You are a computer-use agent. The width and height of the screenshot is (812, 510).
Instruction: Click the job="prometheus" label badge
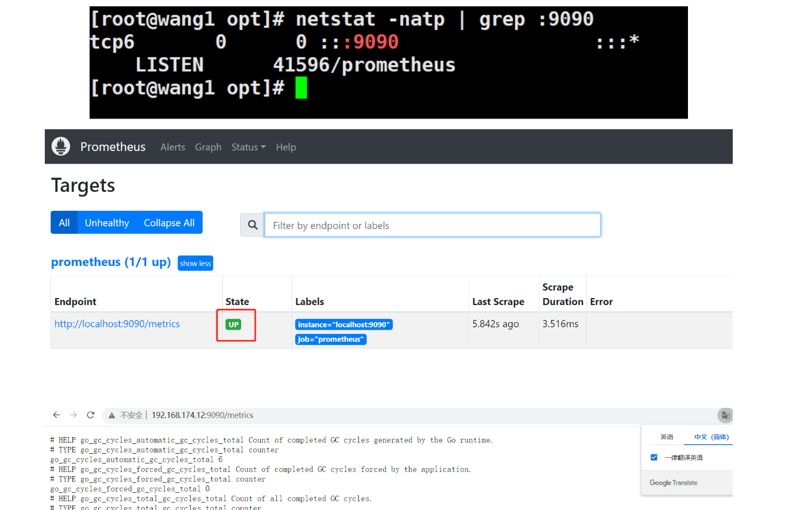[331, 339]
